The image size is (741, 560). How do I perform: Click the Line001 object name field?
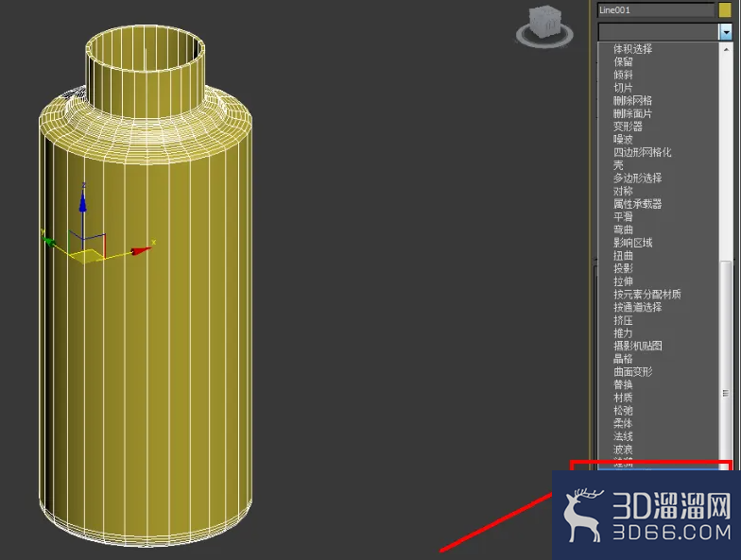click(656, 9)
